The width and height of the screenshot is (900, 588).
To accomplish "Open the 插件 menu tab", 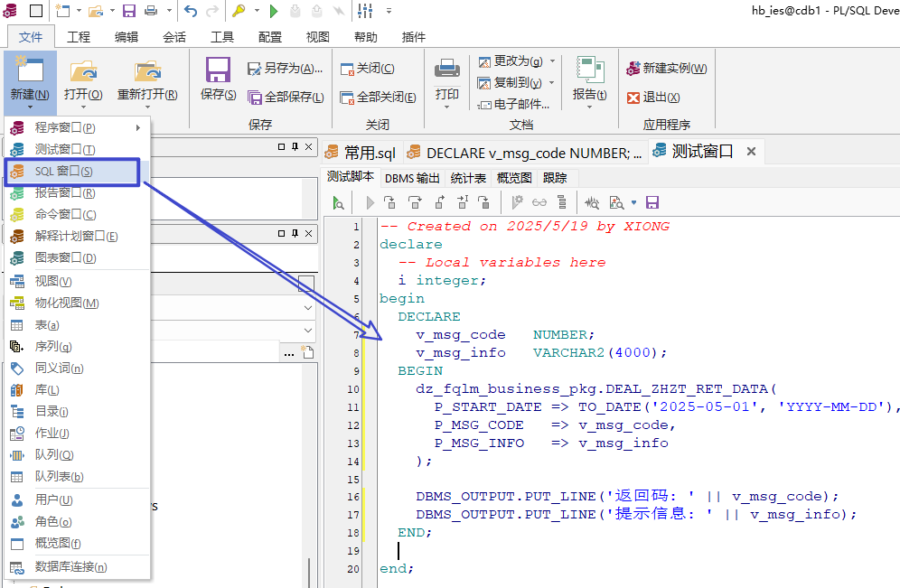I will coord(414,37).
